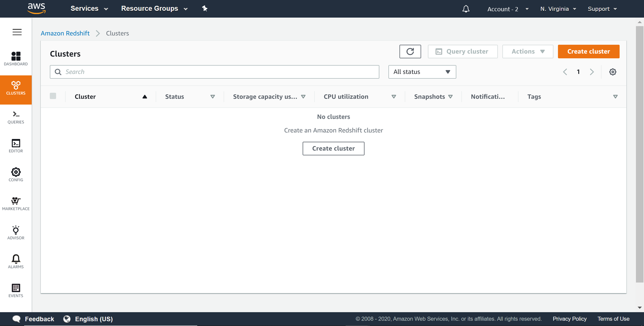This screenshot has height=326, width=644.
Task: Open the Actions dropdown button
Action: (x=528, y=51)
